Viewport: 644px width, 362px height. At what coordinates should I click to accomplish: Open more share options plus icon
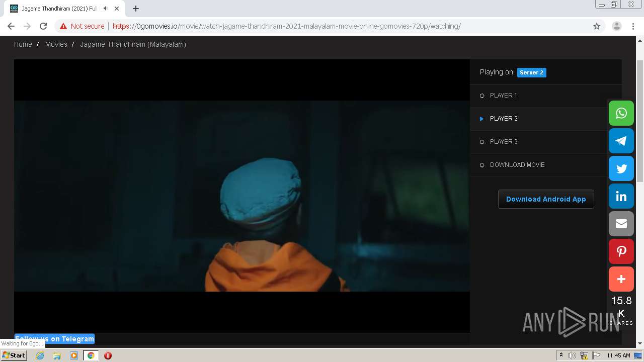click(x=621, y=279)
